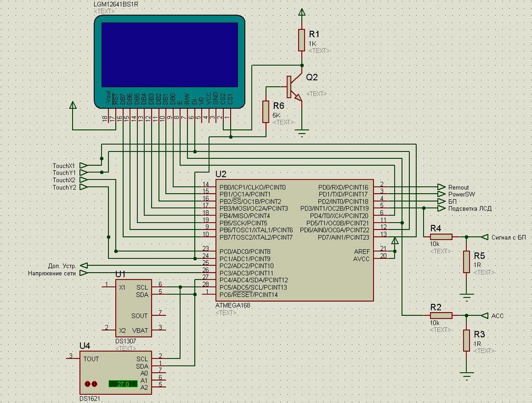Select the Q2 transistor symbol
This screenshot has width=532, height=403.
[x=294, y=88]
